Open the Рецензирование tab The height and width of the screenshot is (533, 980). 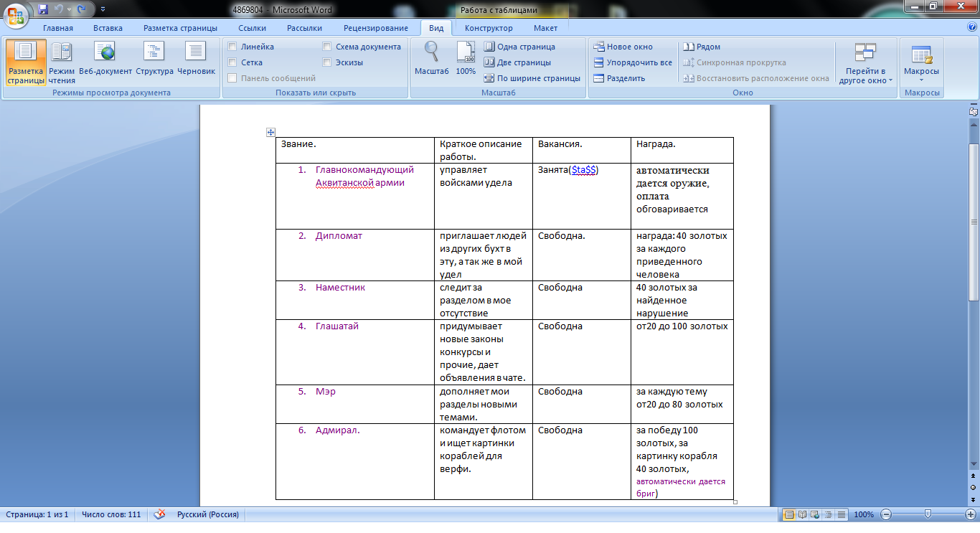click(x=376, y=28)
